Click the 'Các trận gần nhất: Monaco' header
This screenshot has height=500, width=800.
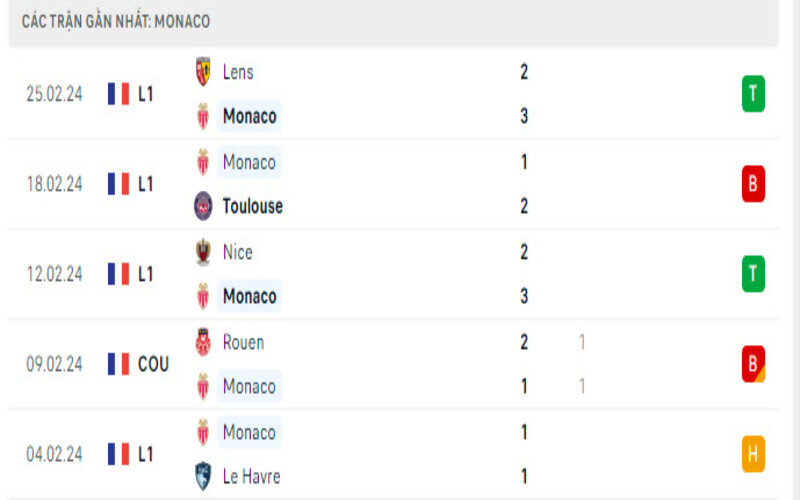[x=116, y=21]
